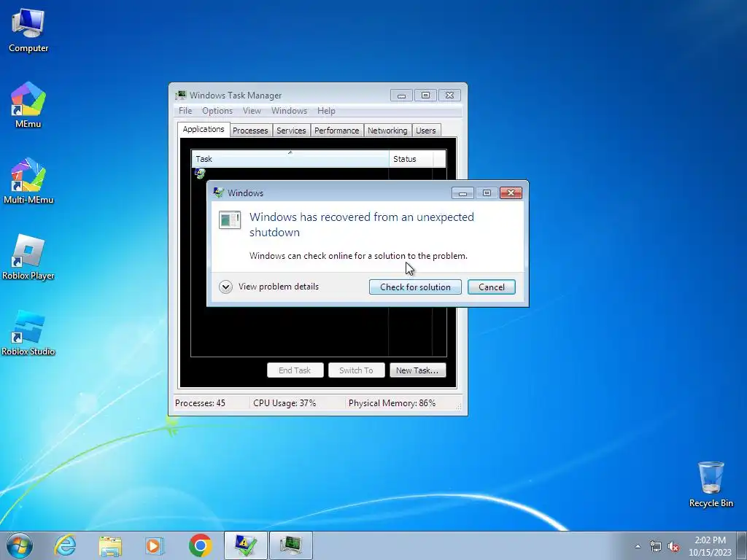Image resolution: width=747 pixels, height=560 pixels.
Task: Click Processes: 45 in status bar
Action: tap(200, 402)
